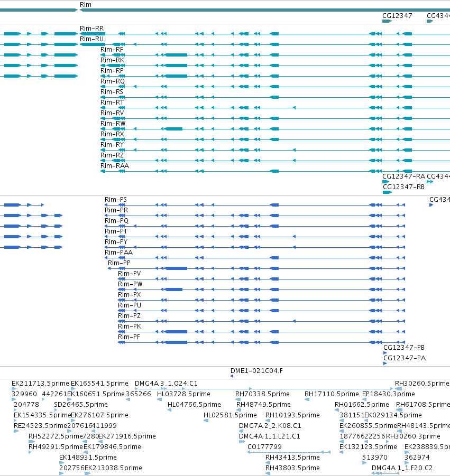The width and height of the screenshot is (450, 476).
Task: Click the Rim-PU protein label
Action: [130, 305]
